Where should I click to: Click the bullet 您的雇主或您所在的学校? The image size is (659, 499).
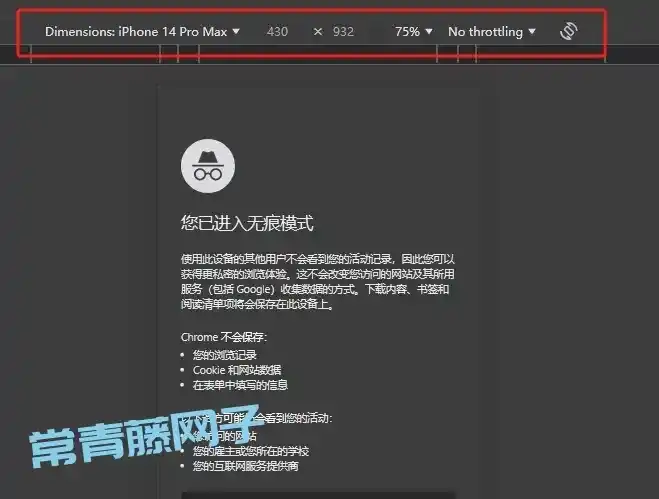pyautogui.click(x=251, y=451)
